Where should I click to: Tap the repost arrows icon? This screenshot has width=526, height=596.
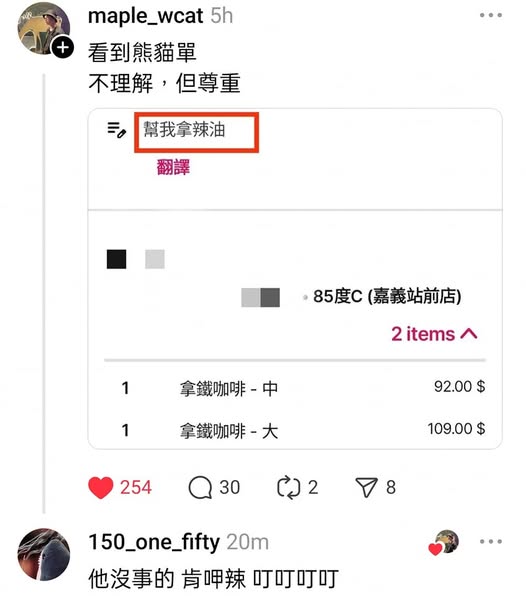pyautogui.click(x=288, y=487)
